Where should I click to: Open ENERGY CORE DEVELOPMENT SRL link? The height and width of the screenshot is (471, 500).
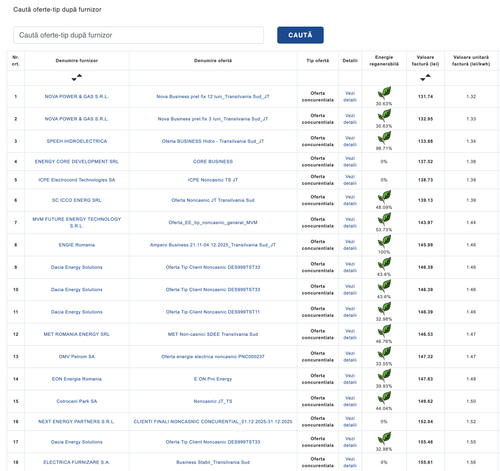[x=77, y=161]
